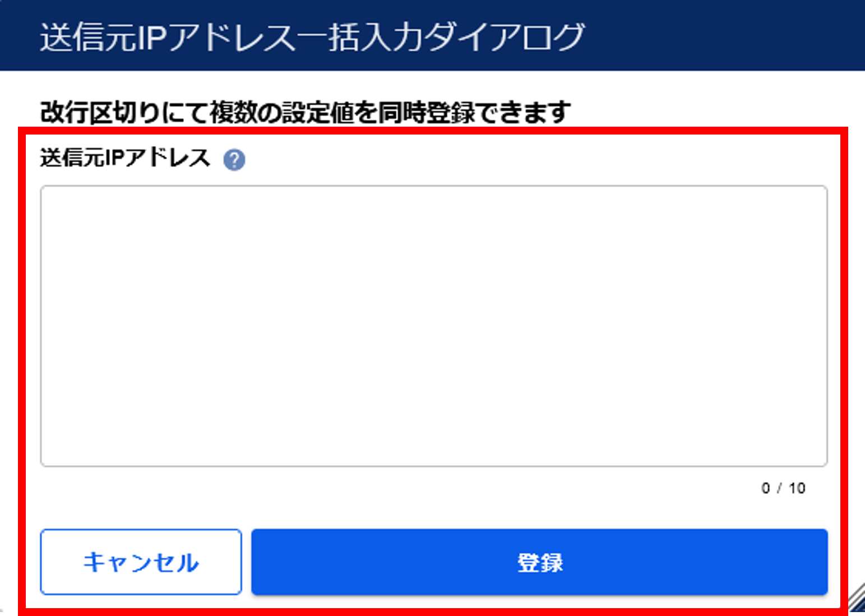Screen dimensions: 865x616
Task: Cancel the bulk IP input dialog
Action: pos(141,562)
